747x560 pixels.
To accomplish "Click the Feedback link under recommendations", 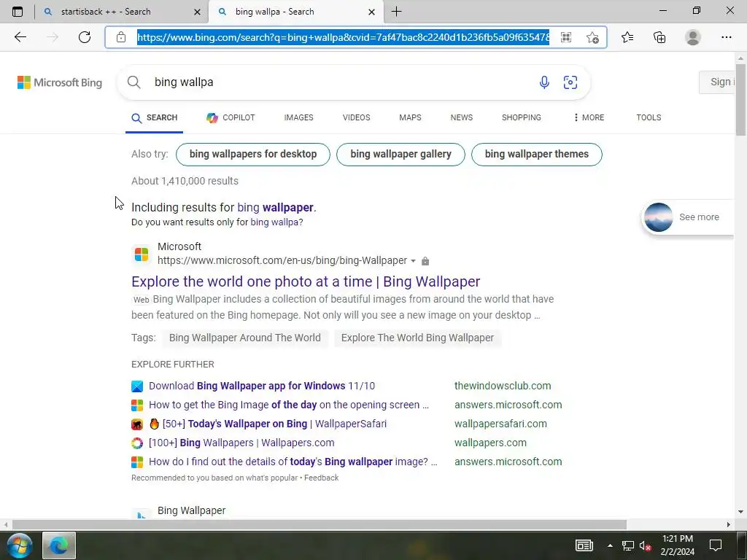I will tap(322, 478).
